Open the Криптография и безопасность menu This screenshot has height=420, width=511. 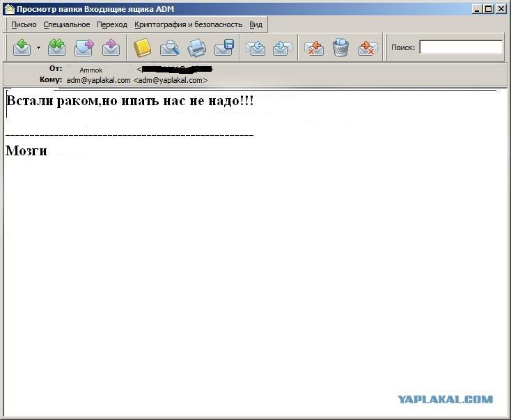(x=189, y=25)
